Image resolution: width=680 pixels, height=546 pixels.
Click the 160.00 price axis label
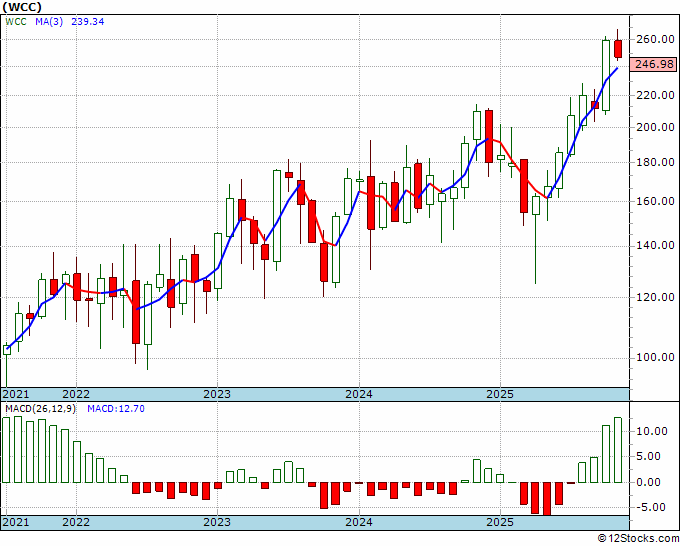tap(655, 201)
